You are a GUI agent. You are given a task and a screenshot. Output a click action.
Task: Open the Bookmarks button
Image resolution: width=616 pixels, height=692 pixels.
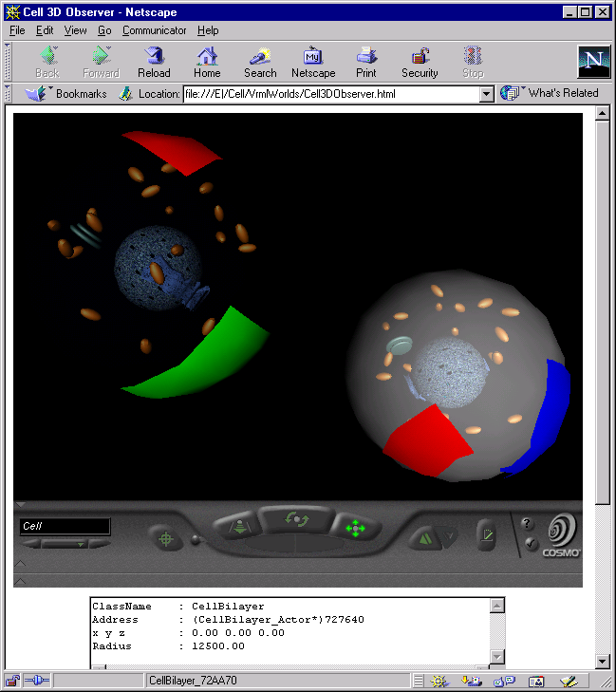pyautogui.click(x=65, y=94)
